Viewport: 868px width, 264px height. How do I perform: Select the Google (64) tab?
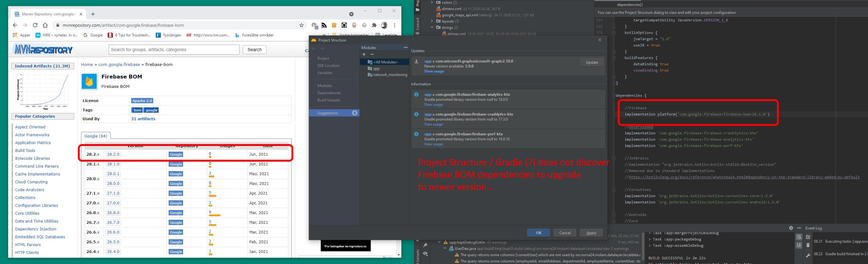coord(96,136)
